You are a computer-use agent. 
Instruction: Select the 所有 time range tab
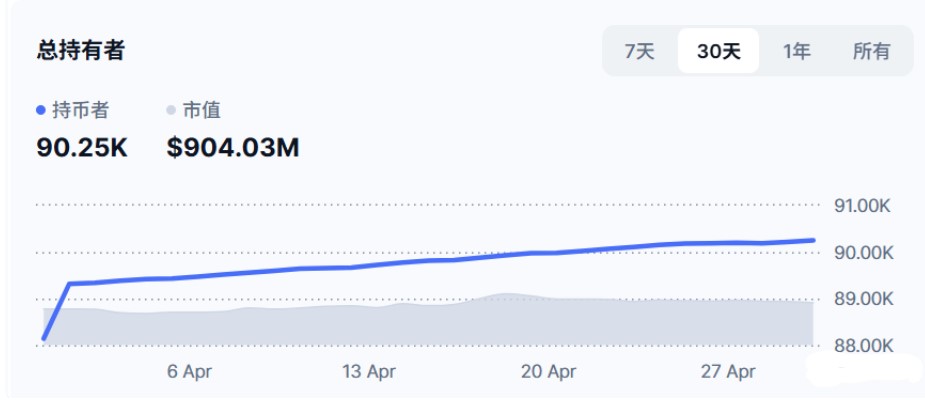coord(871,51)
